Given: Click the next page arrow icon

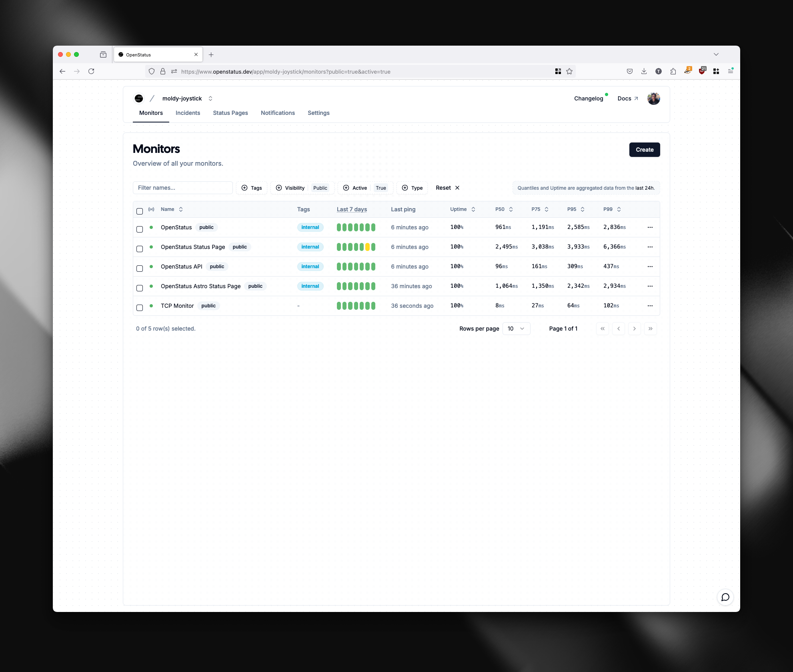Looking at the screenshot, I should pyautogui.click(x=635, y=329).
